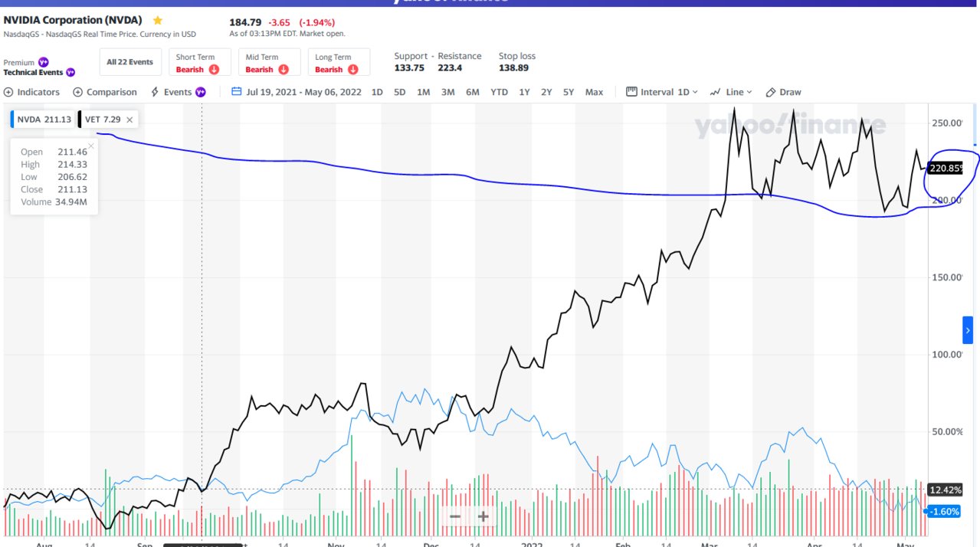Click the Resistance value 223.4

(x=450, y=67)
